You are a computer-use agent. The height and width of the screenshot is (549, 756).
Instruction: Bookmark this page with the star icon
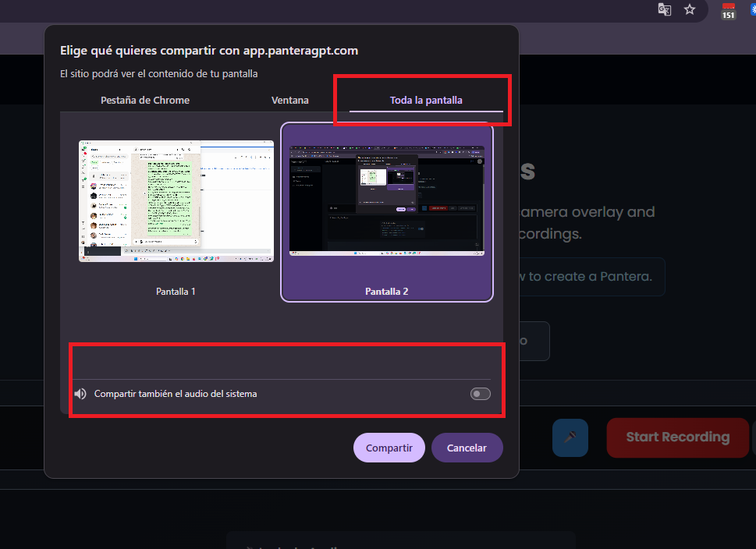pyautogui.click(x=690, y=9)
